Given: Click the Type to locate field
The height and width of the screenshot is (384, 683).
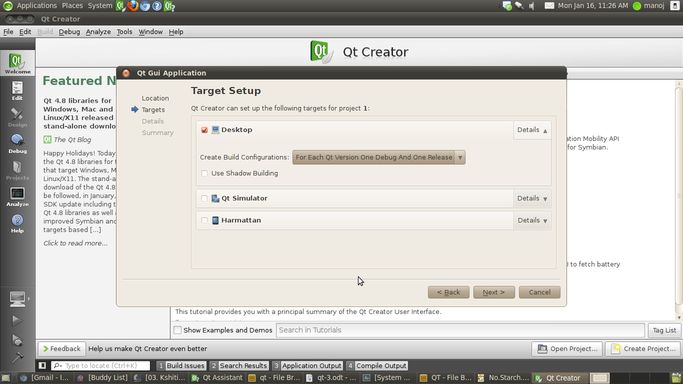Looking at the screenshot, I should pyautogui.click(x=101, y=366).
